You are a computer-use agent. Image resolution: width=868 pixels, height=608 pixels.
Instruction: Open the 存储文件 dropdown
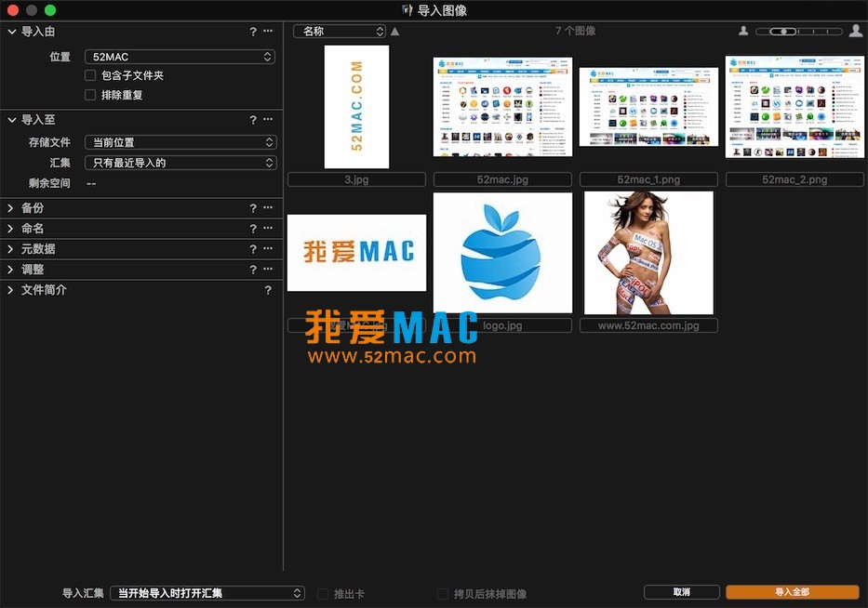(180, 143)
